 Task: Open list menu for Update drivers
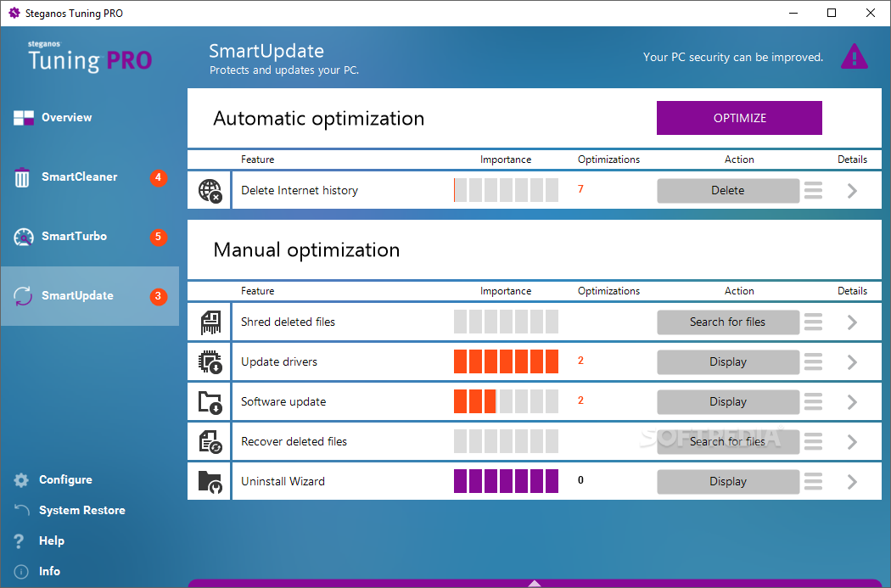point(813,362)
